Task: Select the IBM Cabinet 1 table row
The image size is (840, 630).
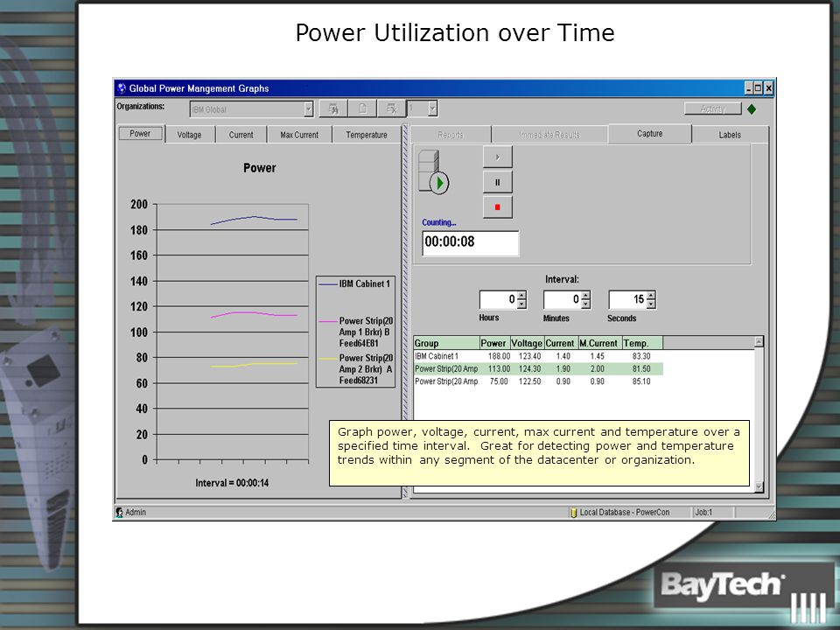Action: pyautogui.click(x=538, y=356)
